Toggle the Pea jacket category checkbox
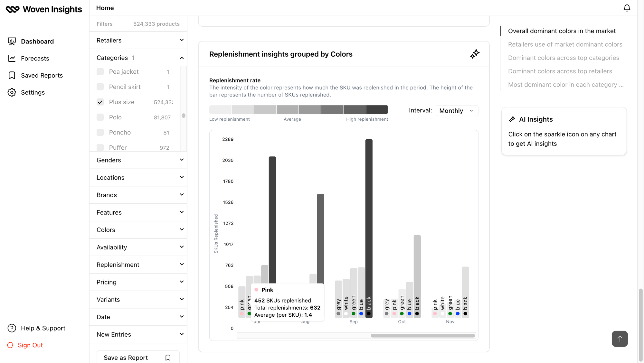 [100, 72]
